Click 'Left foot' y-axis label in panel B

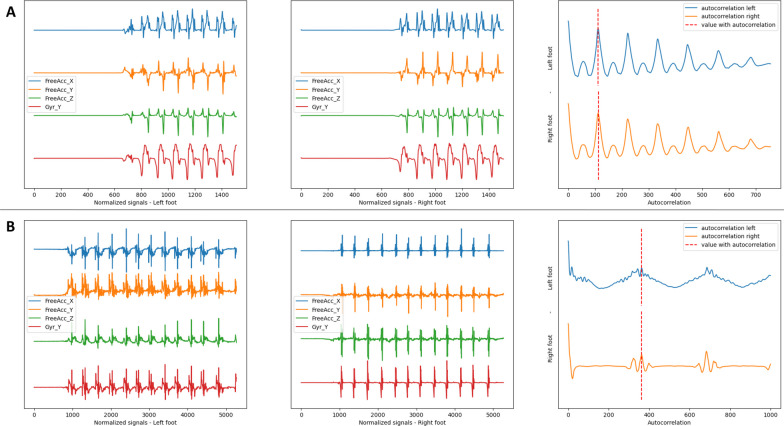[x=550, y=278]
